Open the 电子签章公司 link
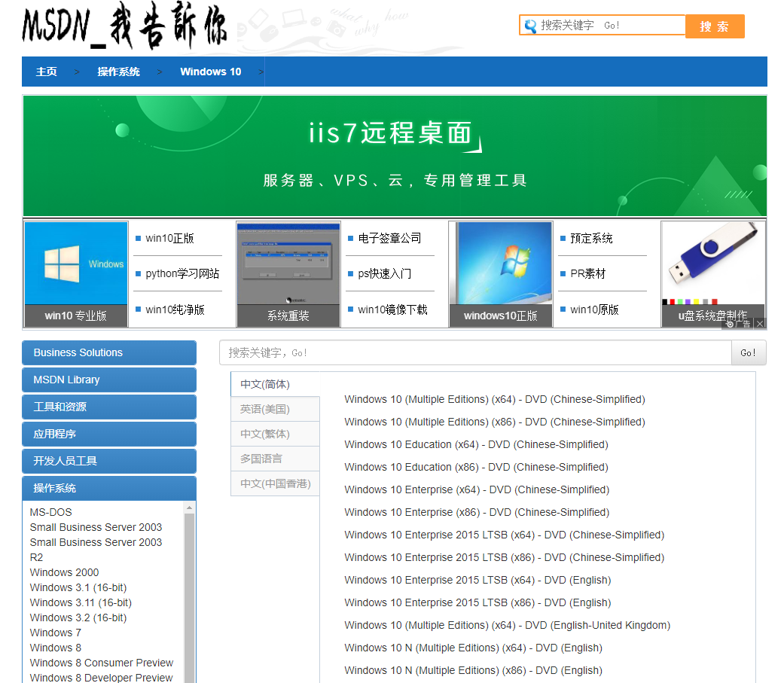This screenshot has width=784, height=683. 389,238
